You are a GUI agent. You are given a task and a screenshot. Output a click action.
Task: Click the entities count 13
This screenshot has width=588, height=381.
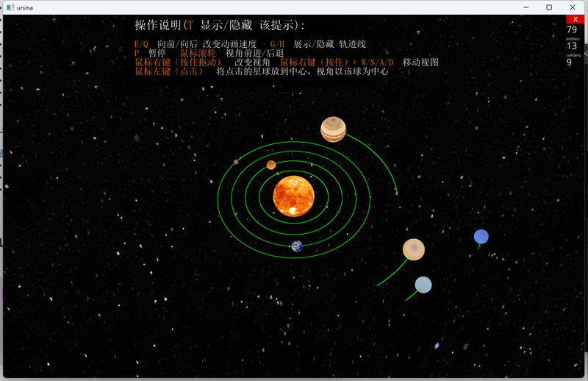572,46
